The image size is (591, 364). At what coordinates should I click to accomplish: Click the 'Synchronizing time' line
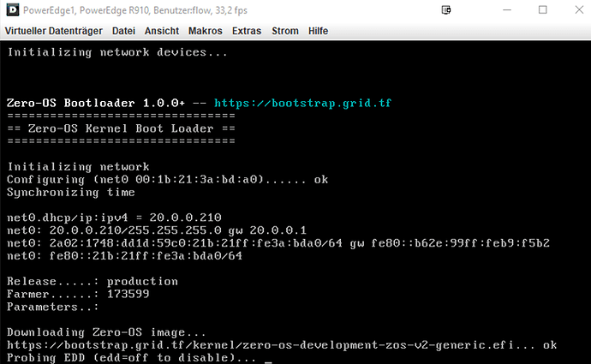[71, 193]
